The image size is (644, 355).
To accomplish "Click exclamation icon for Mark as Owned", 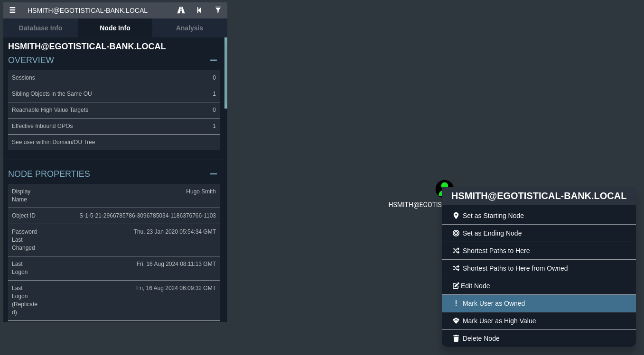I will pos(456,303).
